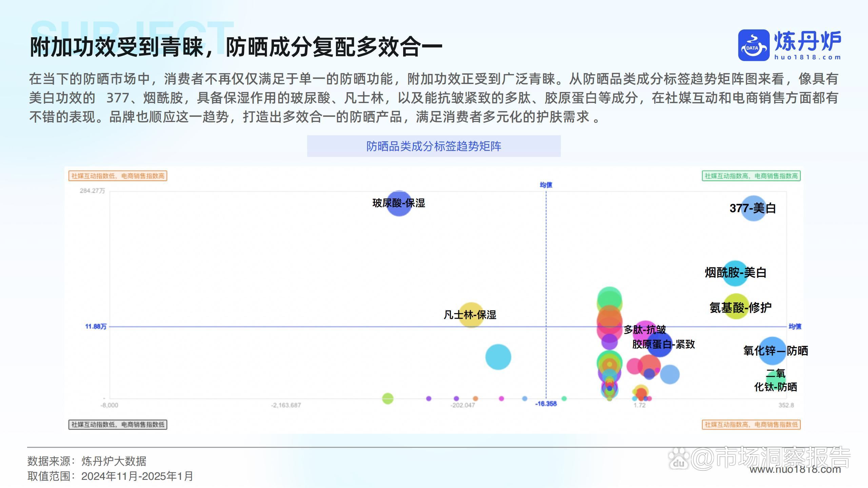Open the www.huo1818.com footer link
The width and height of the screenshot is (868, 488).
click(795, 469)
